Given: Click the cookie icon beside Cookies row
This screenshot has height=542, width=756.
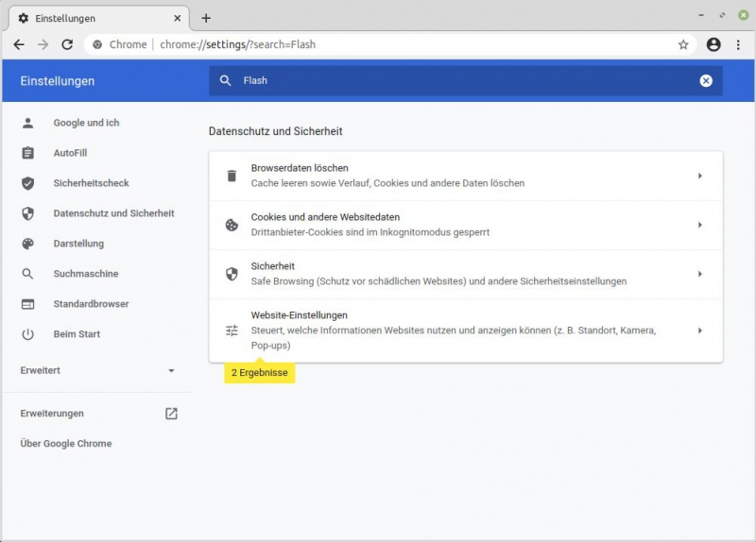Looking at the screenshot, I should [232, 225].
